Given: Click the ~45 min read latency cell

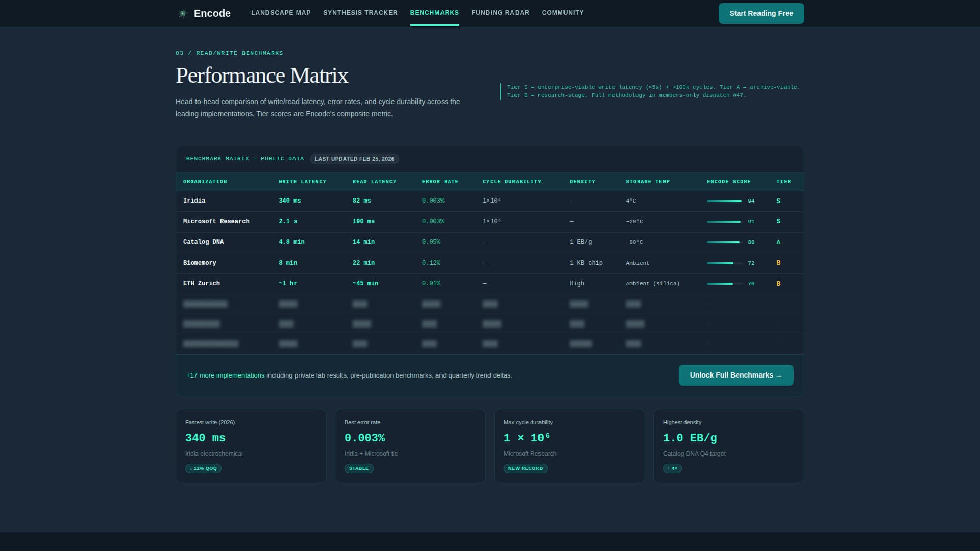Looking at the screenshot, I should [365, 283].
